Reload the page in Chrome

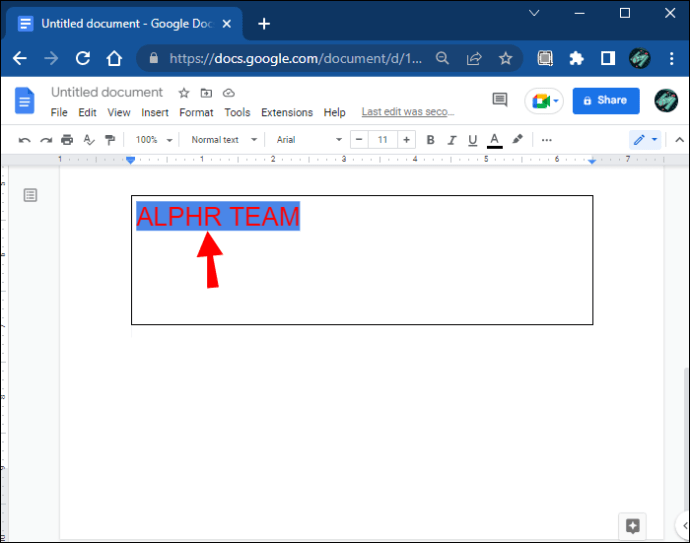tap(83, 58)
